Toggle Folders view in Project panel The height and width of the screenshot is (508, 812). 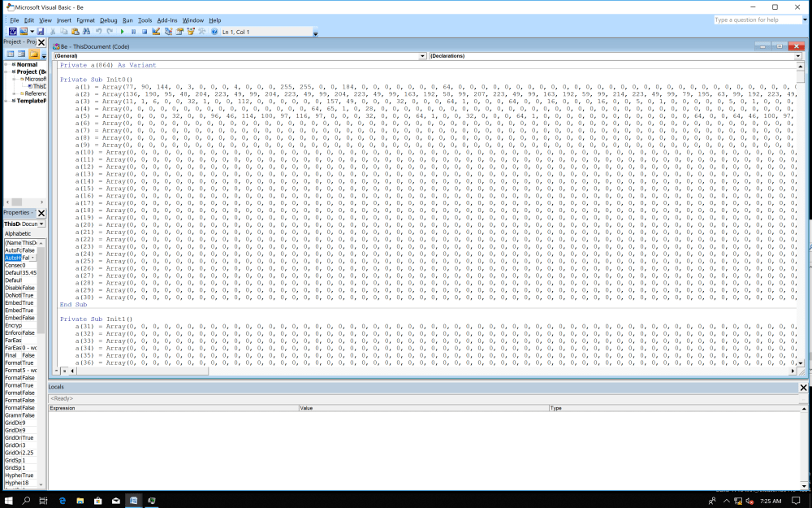tap(34, 54)
